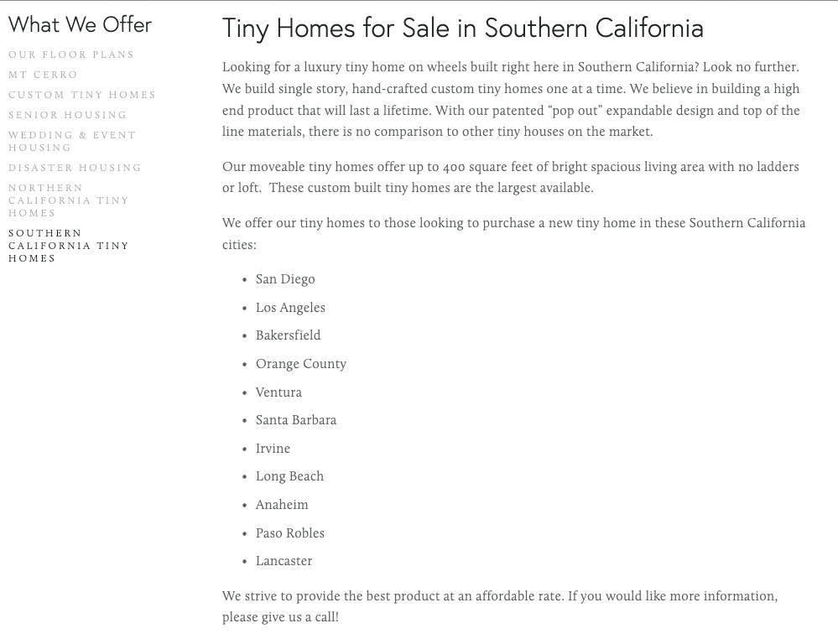Go to the MT Cerro page
Screen dimensions: 838x644
pyautogui.click(x=43, y=75)
